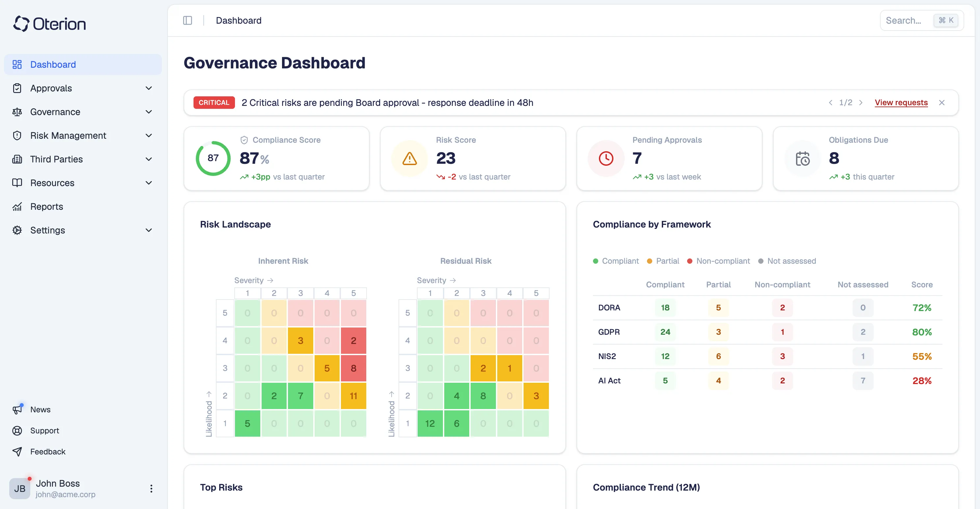Expand the Settings menu chevron
The width and height of the screenshot is (980, 509).
149,230
